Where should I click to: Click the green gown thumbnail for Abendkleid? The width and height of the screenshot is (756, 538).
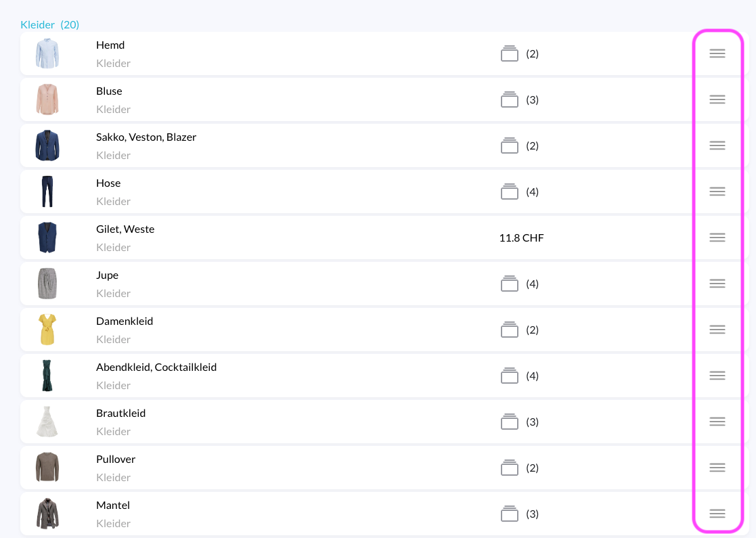click(47, 376)
